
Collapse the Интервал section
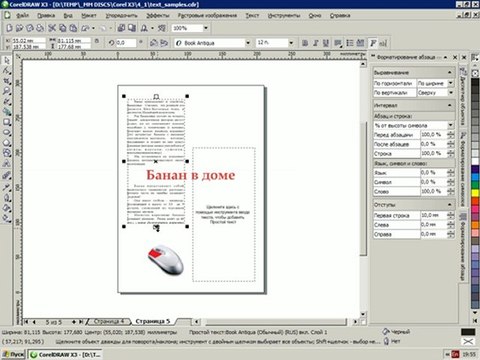coord(449,105)
